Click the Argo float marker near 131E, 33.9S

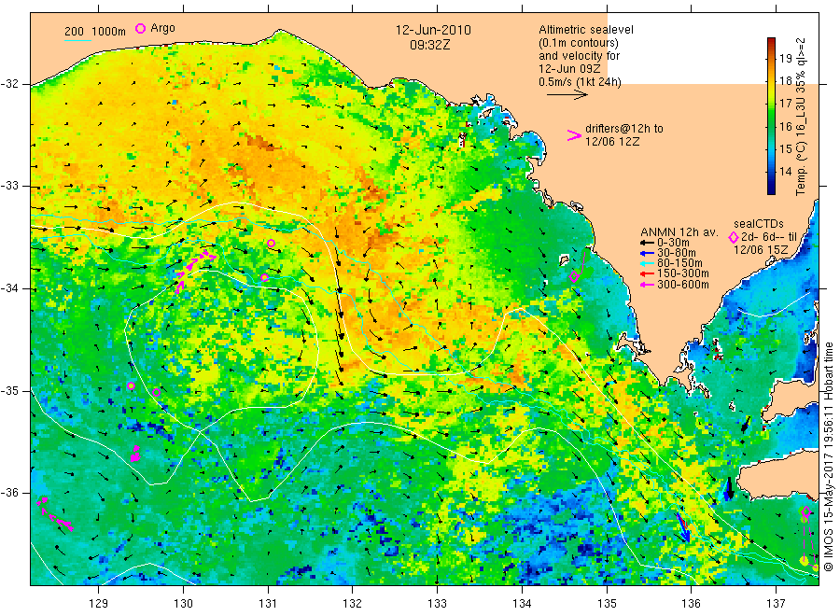click(x=265, y=277)
